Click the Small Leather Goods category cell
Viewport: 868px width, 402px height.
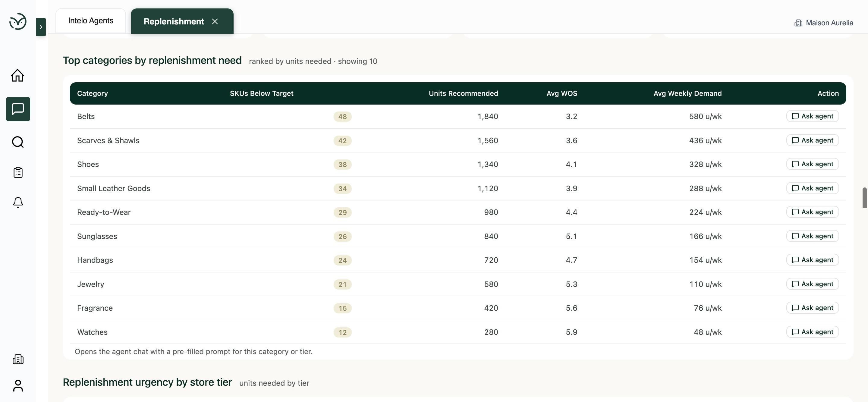click(114, 188)
